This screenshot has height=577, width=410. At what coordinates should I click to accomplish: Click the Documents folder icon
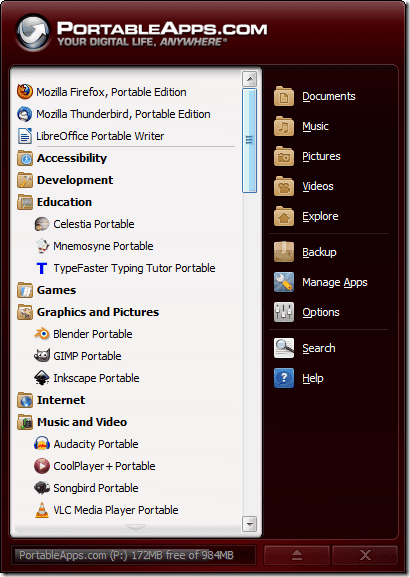(x=284, y=96)
